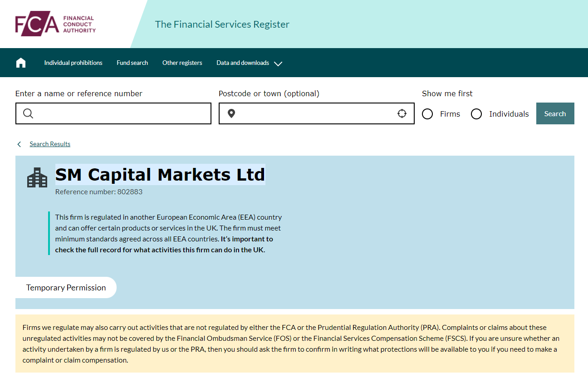Open Fund search menu item

[132, 63]
